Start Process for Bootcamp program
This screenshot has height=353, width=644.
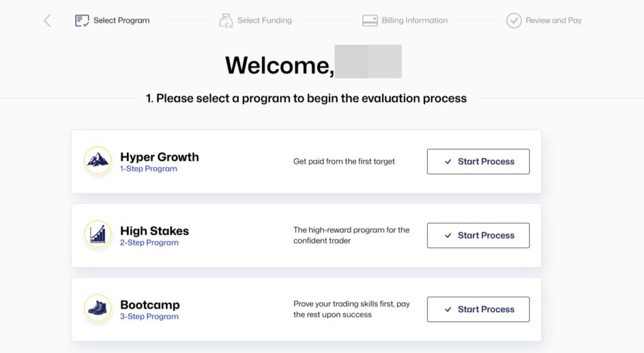[478, 310]
